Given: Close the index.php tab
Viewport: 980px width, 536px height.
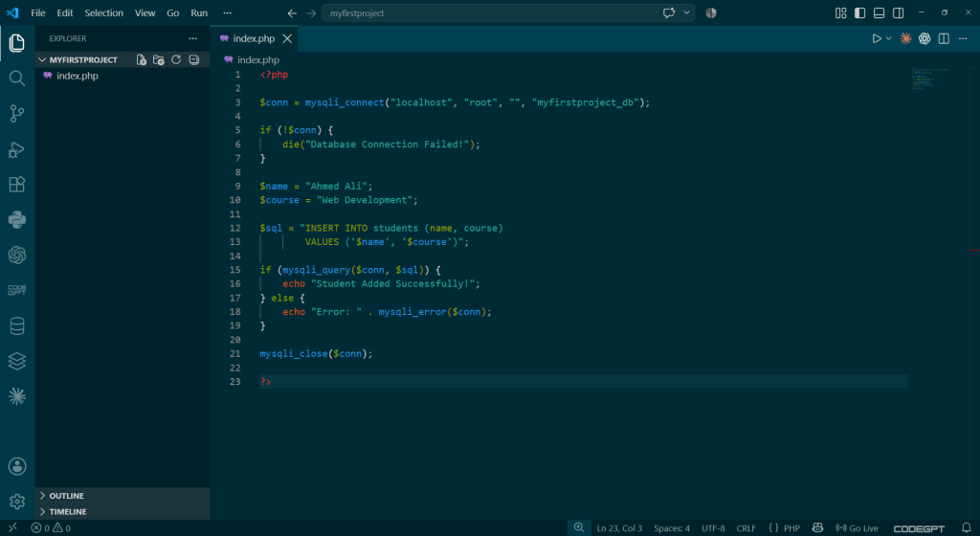Looking at the screenshot, I should click(287, 38).
